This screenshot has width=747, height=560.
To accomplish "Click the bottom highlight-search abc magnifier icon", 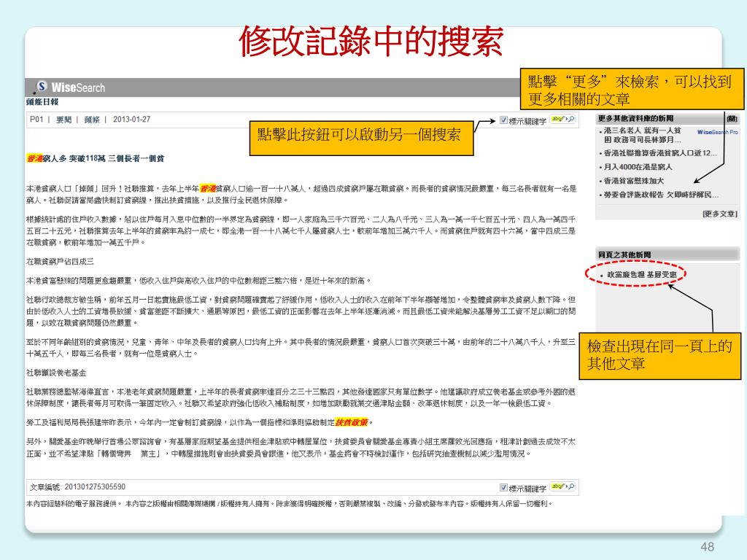I will [562, 486].
